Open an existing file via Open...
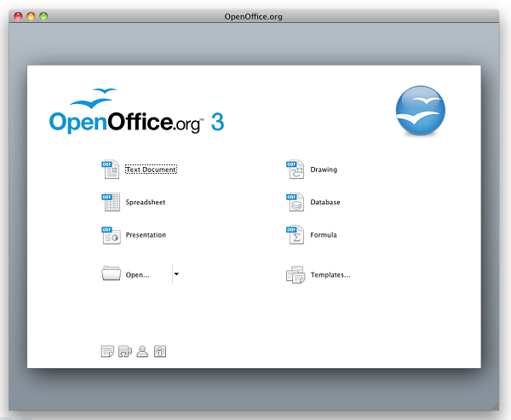The width and height of the screenshot is (511, 420). (x=137, y=275)
